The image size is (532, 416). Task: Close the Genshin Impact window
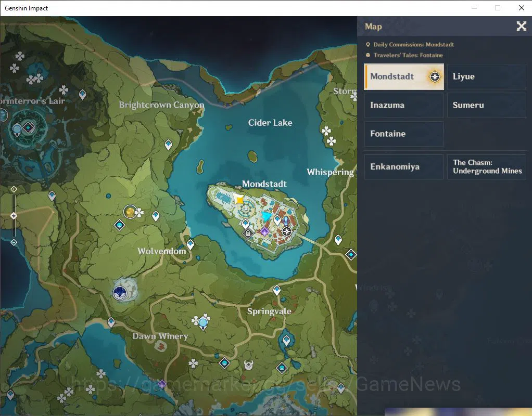pyautogui.click(x=522, y=8)
